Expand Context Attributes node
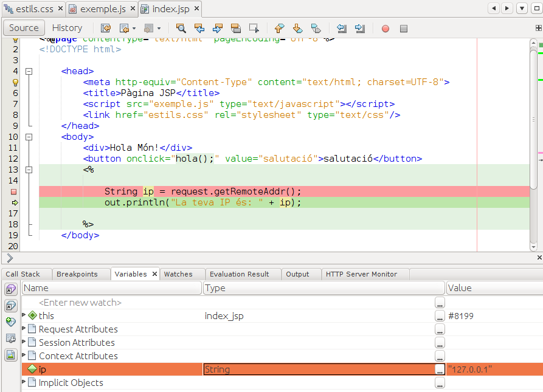This screenshot has width=543, height=392. (x=24, y=355)
